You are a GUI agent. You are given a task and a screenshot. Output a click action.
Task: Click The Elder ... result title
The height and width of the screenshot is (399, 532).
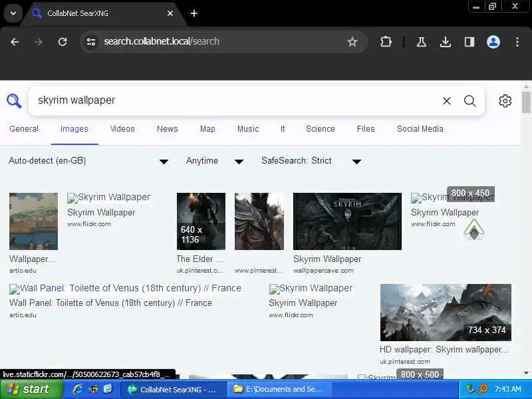click(x=200, y=259)
